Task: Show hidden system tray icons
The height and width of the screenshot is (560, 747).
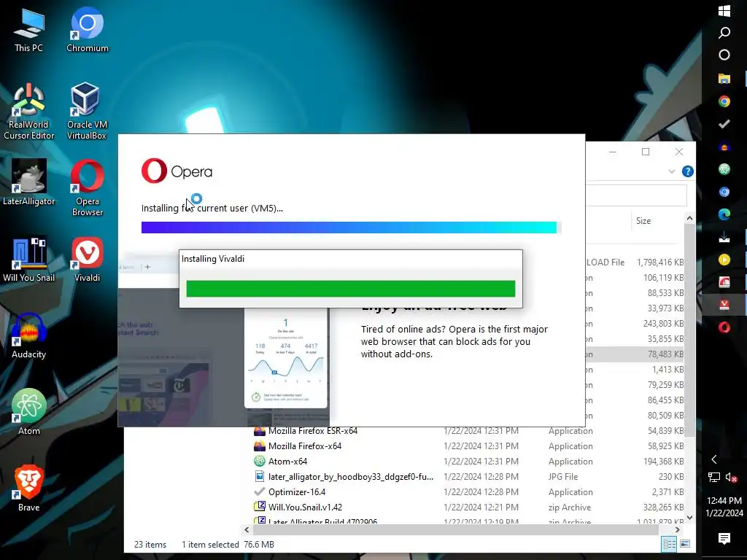Action: 713,459
